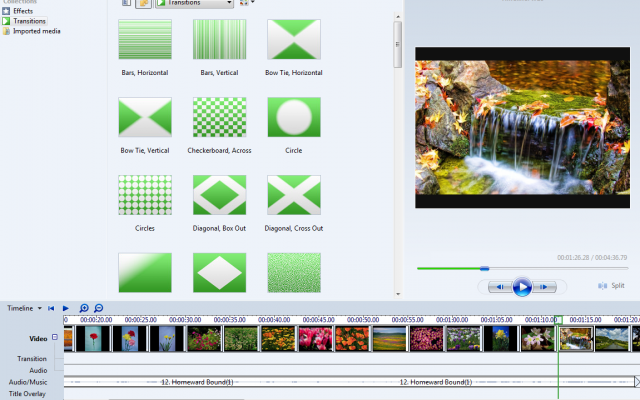
Task: Open the Timeline view dropdown
Action: click(x=24, y=308)
